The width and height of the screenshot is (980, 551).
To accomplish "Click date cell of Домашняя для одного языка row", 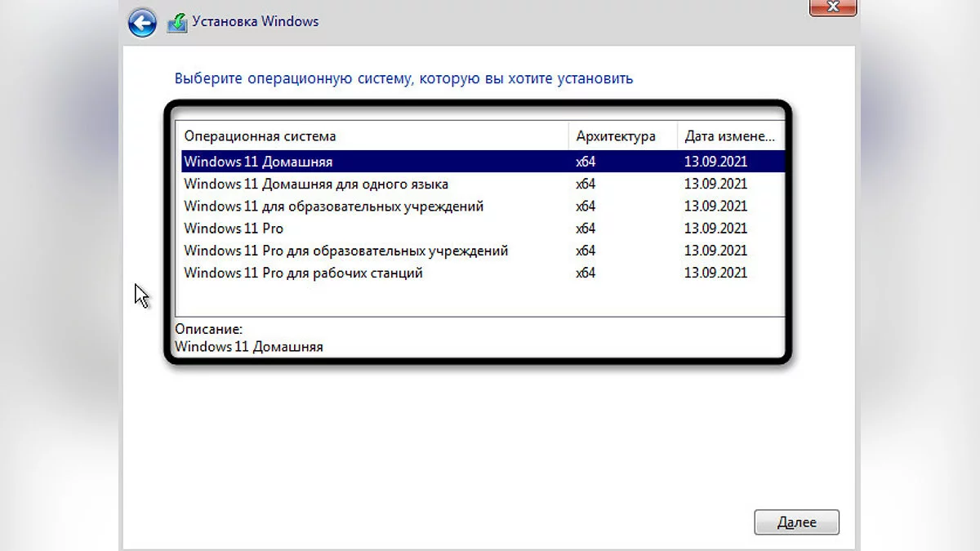I will coord(715,184).
